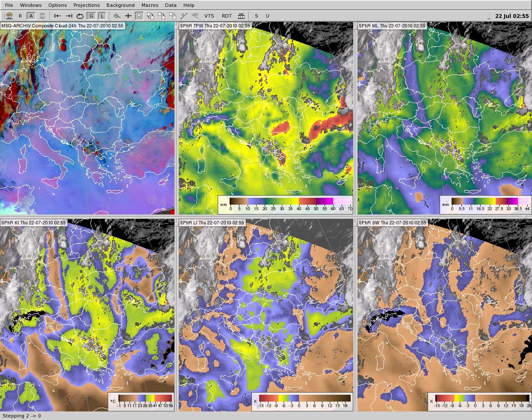Click the table-like icon after RDT
The image size is (532, 420).
pos(241,16)
